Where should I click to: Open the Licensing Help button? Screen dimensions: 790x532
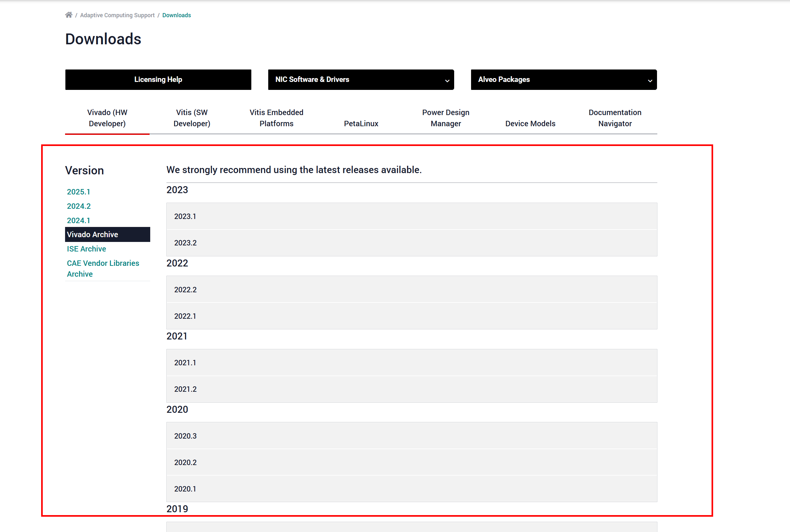point(158,80)
